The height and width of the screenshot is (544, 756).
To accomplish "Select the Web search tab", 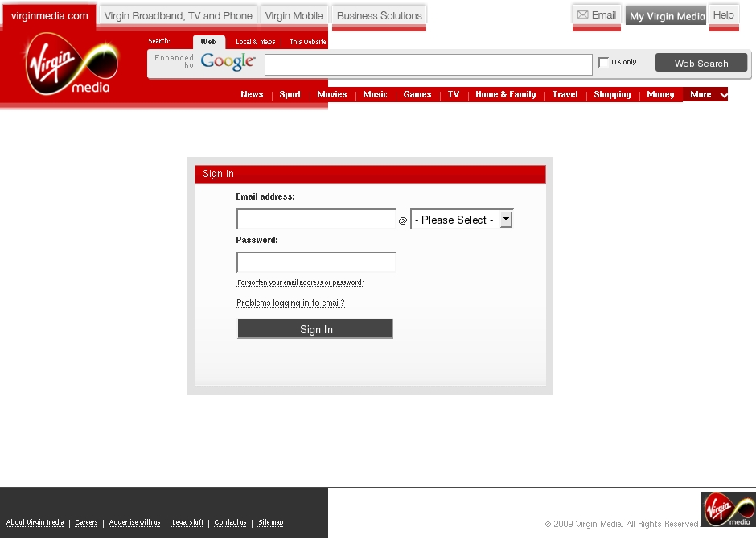I will point(209,42).
